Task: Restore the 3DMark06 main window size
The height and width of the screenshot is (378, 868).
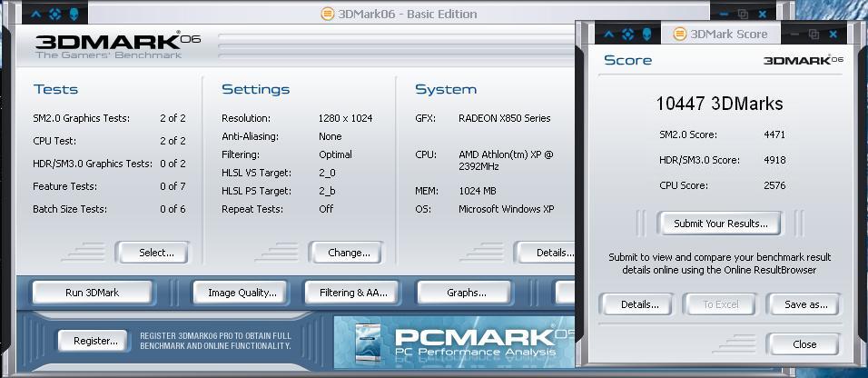Action: click(743, 15)
